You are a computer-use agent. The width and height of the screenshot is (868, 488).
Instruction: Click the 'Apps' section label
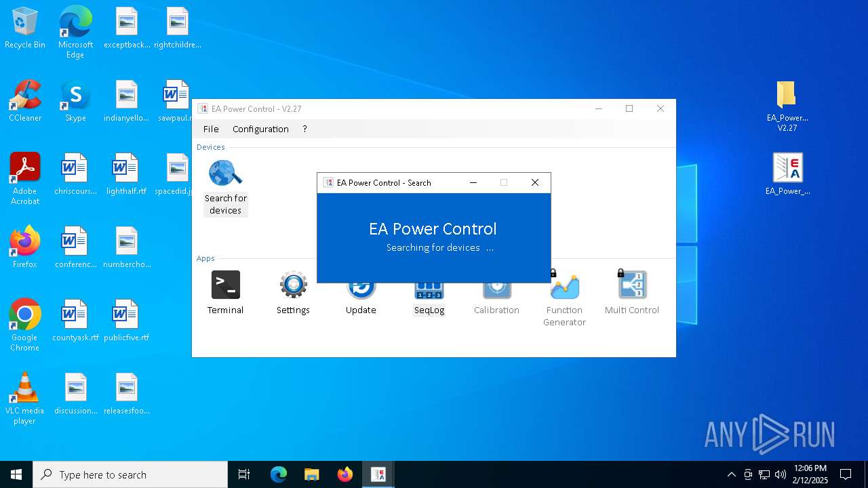click(205, 258)
